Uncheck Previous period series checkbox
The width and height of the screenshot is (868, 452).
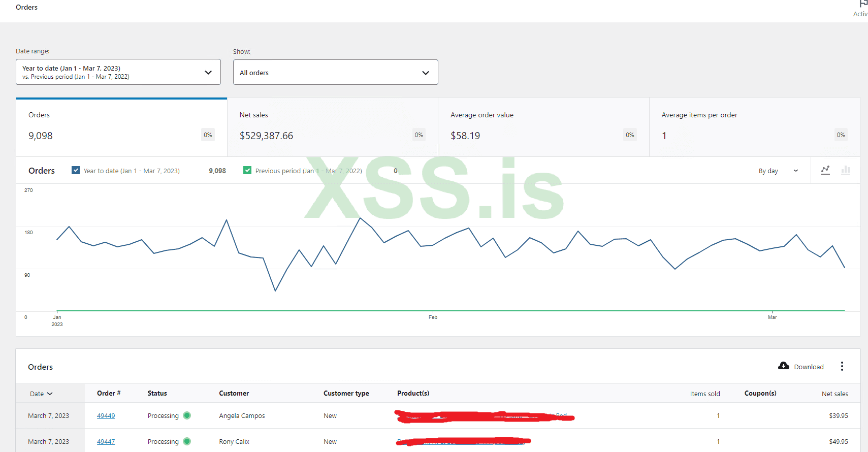pos(247,170)
